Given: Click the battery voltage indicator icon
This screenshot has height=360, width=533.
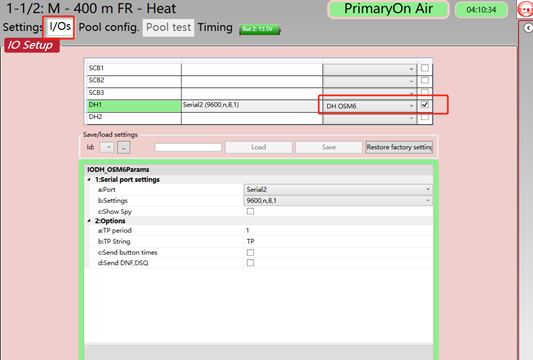Looking at the screenshot, I should point(260,29).
